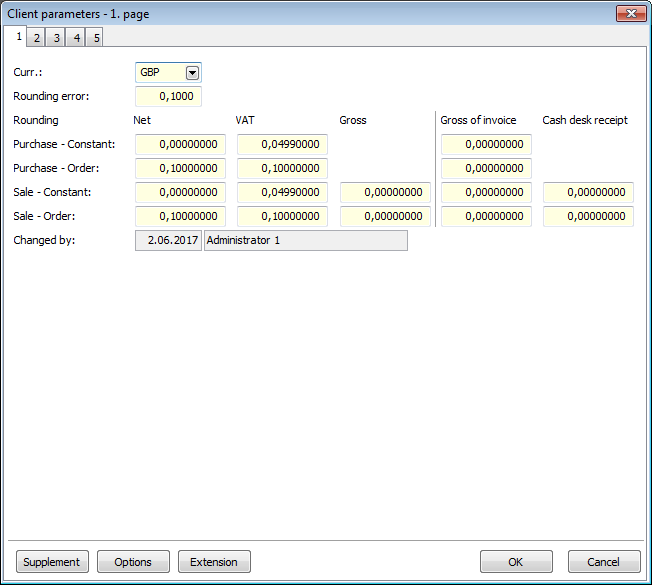Click the Changed by date 2.06.2017
This screenshot has width=652, height=585.
pos(168,240)
